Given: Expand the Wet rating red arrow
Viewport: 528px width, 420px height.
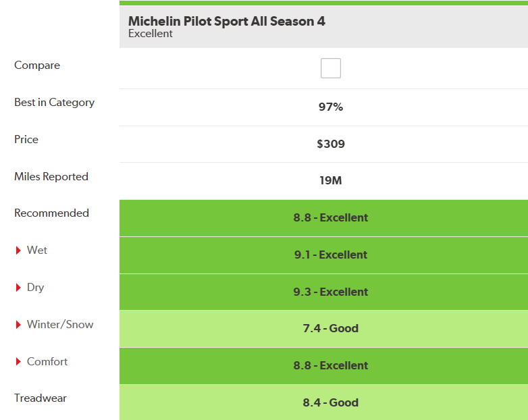Looking at the screenshot, I should tap(18, 251).
